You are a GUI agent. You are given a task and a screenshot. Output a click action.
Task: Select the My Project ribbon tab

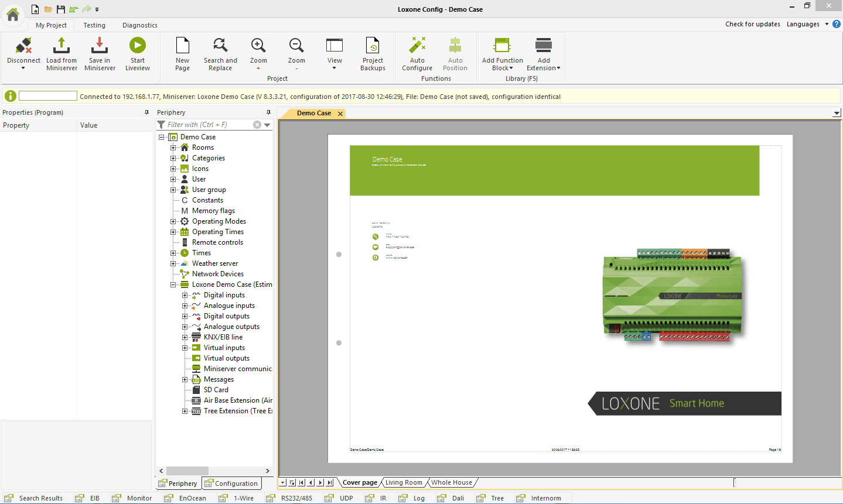(51, 25)
